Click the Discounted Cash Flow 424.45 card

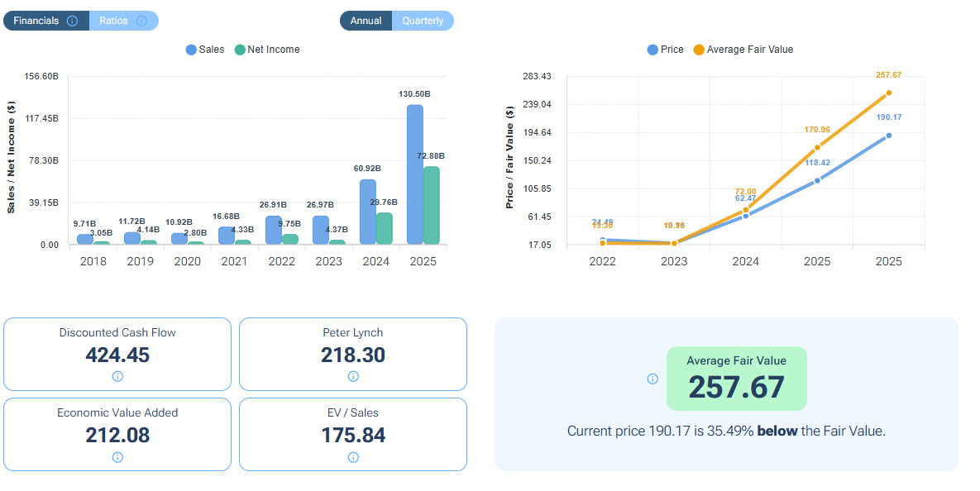coord(117,354)
